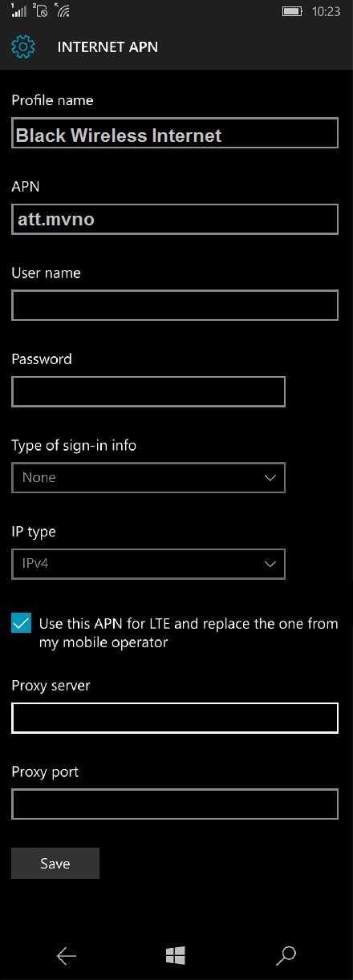Uncheck Use this APN for LTE checkbox
The width and height of the screenshot is (353, 980).
(22, 623)
